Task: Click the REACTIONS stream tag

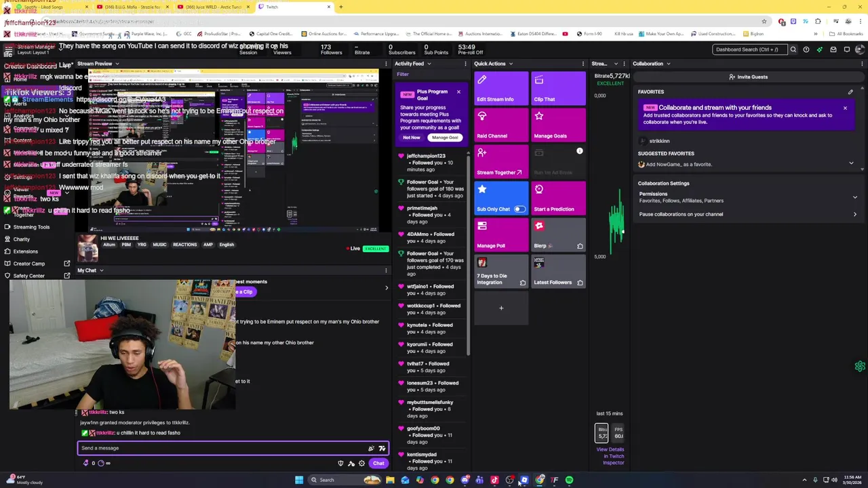Action: 184,245
